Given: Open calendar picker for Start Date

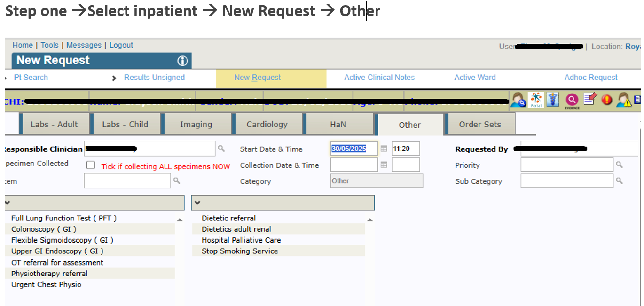Looking at the screenshot, I should coord(384,149).
